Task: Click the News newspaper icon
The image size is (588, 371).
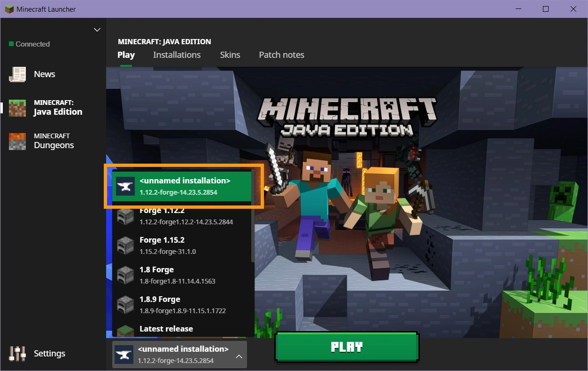Action: click(17, 74)
